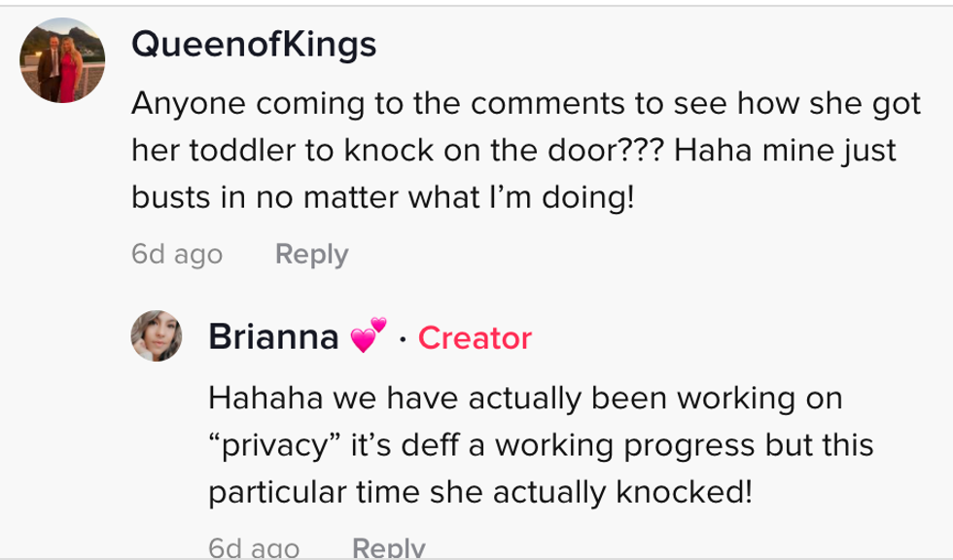The width and height of the screenshot is (953, 560).
Task: Click the timestamp on QueenofKings' comment
Action: click(x=177, y=255)
